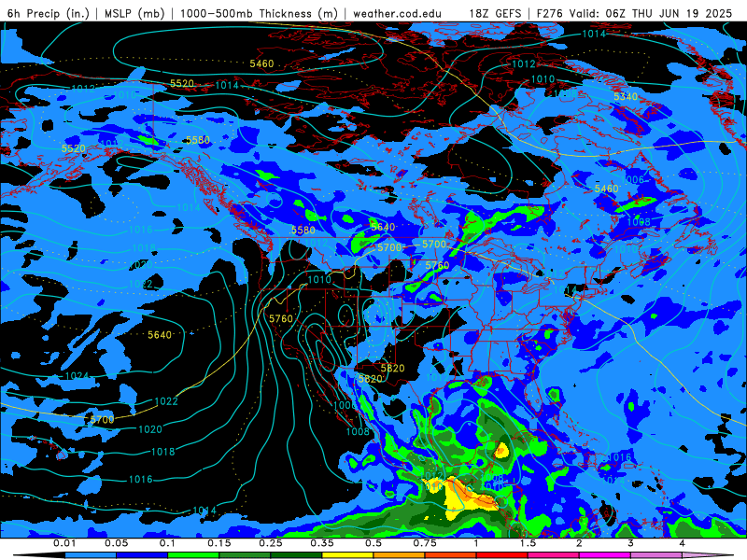Click the 1012 isobar label near Greenland
Viewport: 747px width, 560px height.
[x=524, y=63]
